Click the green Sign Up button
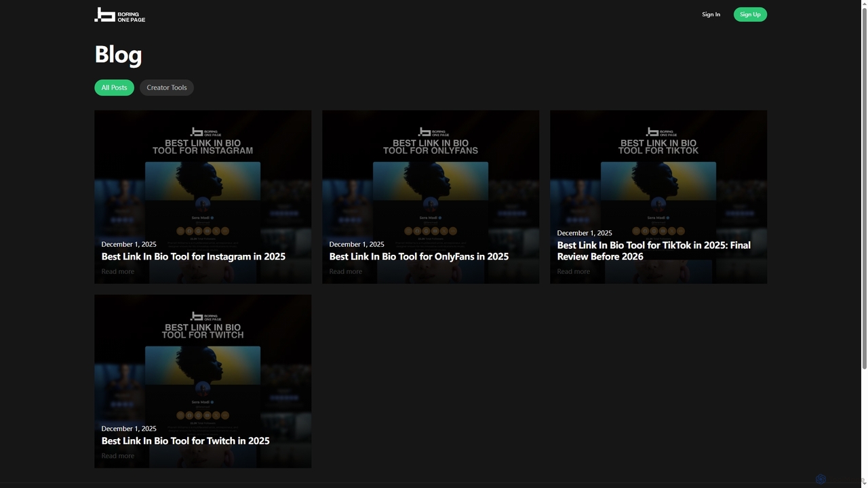Screen dimensions: 868x488 (750, 14)
